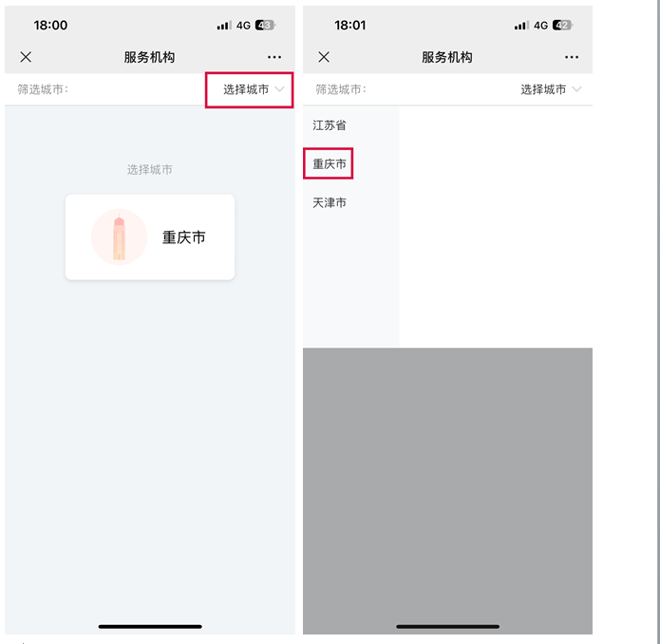Tap the signal bars on left status bar

(224, 26)
